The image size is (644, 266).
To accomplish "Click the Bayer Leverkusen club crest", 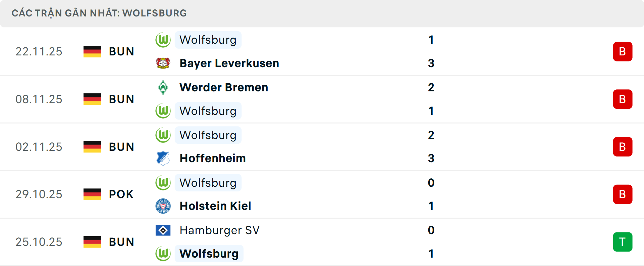I will tap(163, 63).
